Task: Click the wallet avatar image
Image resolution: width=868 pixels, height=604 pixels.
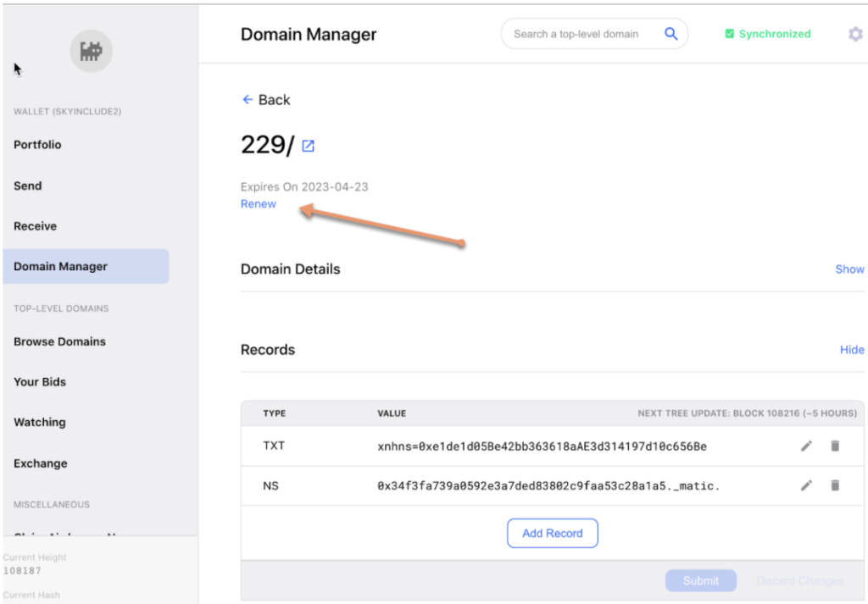Action: click(x=91, y=51)
